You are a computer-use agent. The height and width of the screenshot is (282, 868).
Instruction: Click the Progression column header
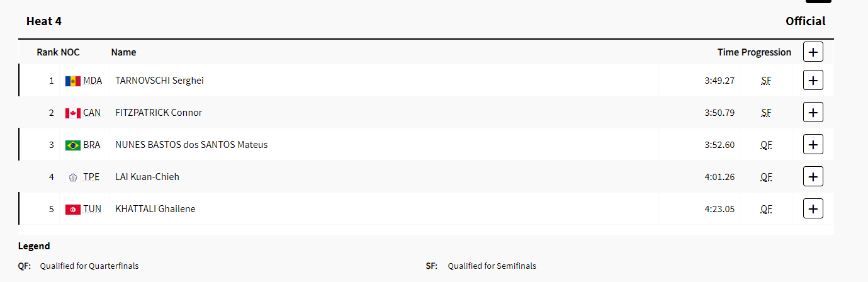[766, 52]
